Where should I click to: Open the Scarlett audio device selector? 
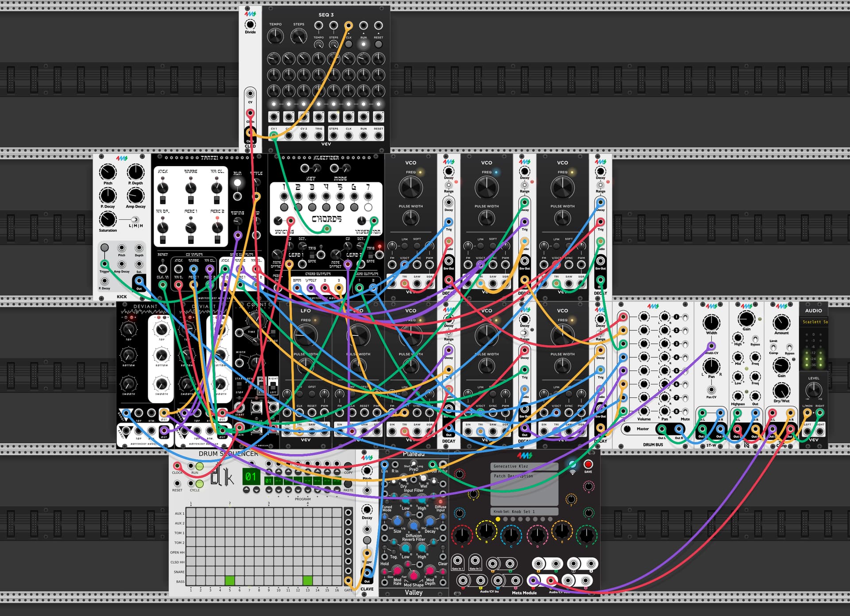[814, 322]
